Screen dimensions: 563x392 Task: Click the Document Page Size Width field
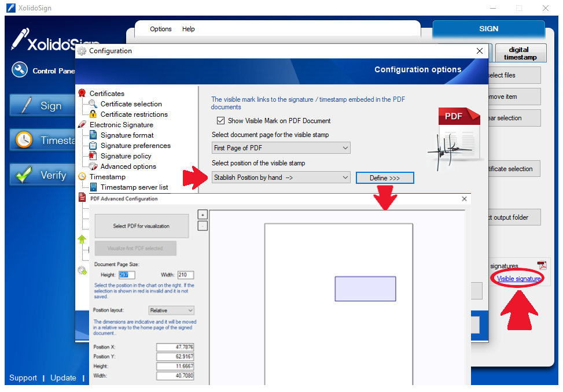(x=186, y=275)
